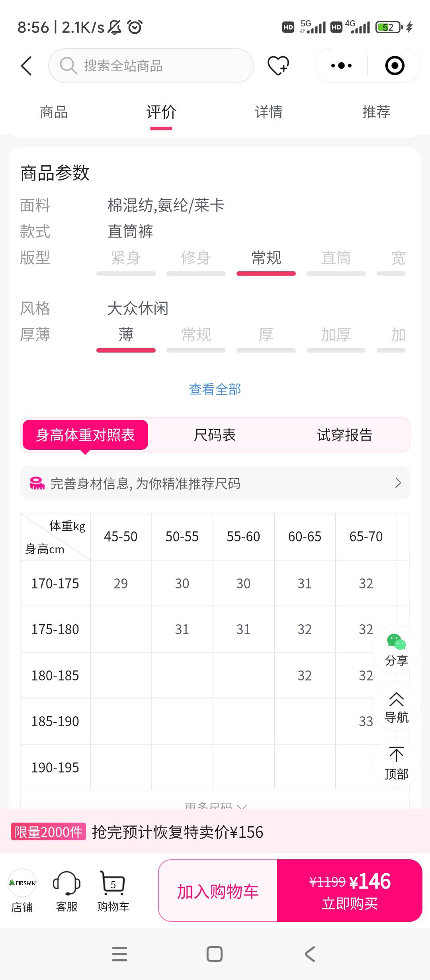Visit the 店铺 store page

(22, 891)
